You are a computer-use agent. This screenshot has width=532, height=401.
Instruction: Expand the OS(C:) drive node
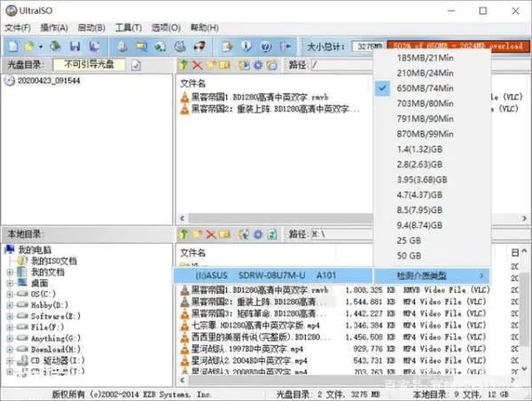coord(10,294)
